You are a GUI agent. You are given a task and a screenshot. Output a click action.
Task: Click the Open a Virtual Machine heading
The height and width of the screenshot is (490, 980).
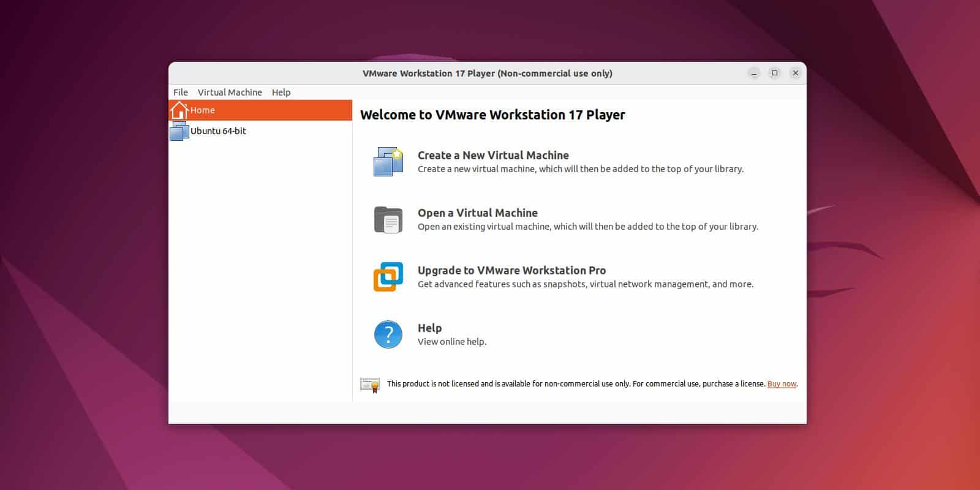478,213
